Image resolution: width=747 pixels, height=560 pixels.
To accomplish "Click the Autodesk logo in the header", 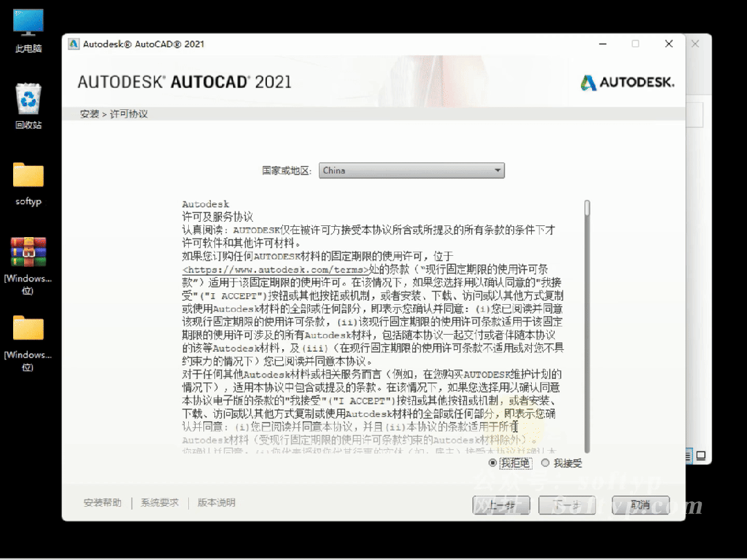I will (627, 82).
